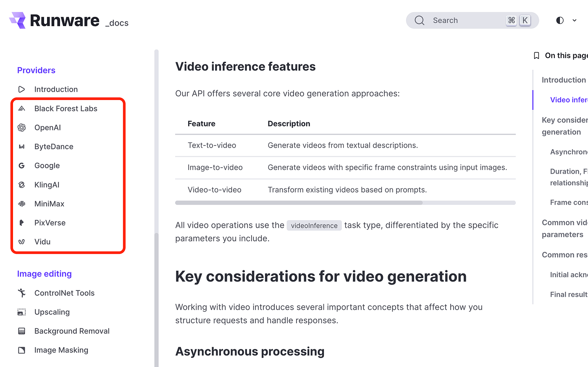The height and width of the screenshot is (367, 588).
Task: Click the Vidu provider icon
Action: tap(22, 242)
